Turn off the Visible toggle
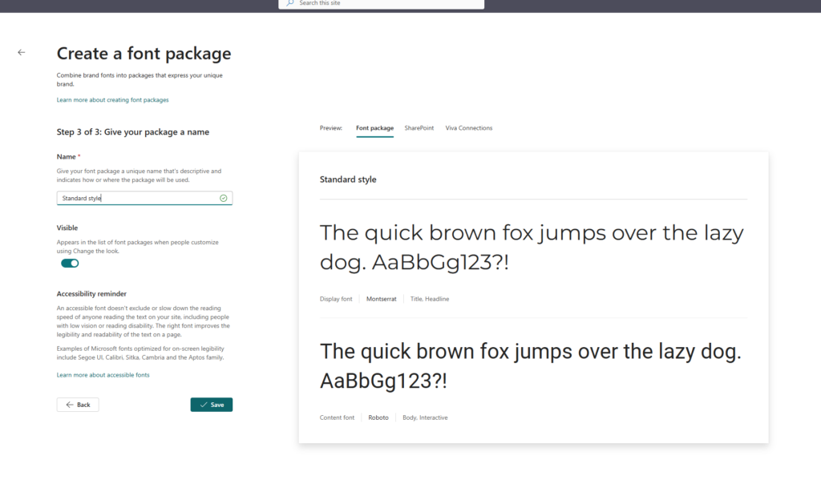The image size is (821, 504). click(x=70, y=264)
